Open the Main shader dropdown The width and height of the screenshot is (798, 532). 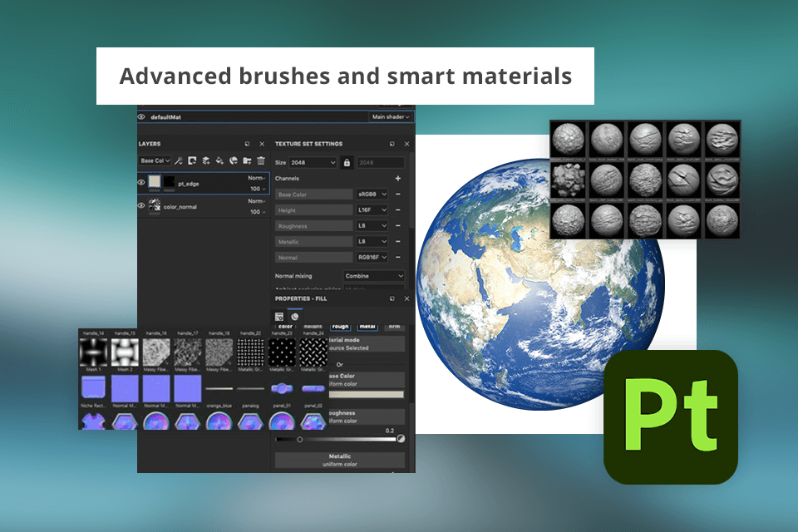point(391,117)
